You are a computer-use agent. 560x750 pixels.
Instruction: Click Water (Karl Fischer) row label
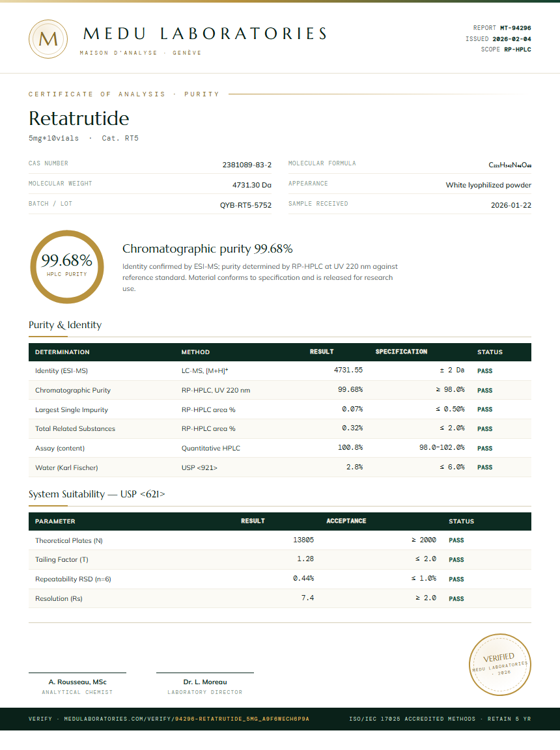point(66,468)
